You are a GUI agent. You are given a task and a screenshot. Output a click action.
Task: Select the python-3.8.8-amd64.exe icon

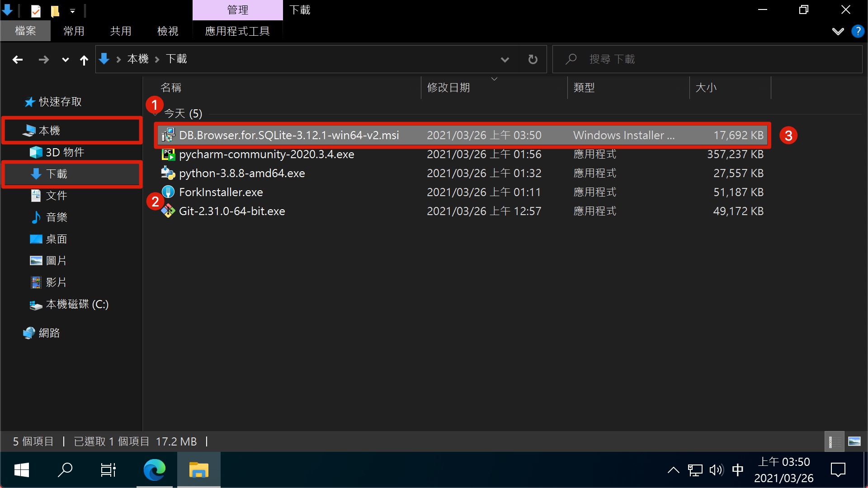[x=168, y=173]
